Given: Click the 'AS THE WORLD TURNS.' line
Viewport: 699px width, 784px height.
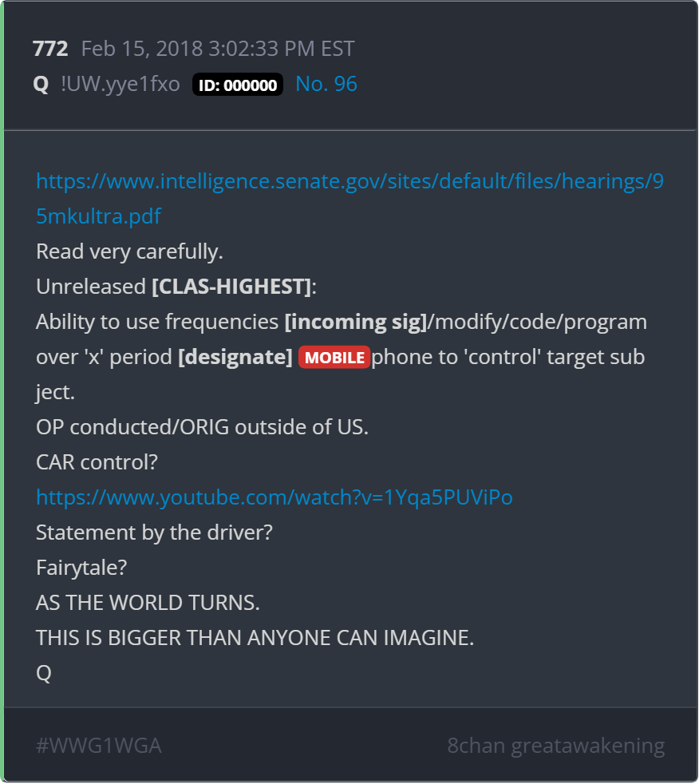Looking at the screenshot, I should [x=148, y=603].
